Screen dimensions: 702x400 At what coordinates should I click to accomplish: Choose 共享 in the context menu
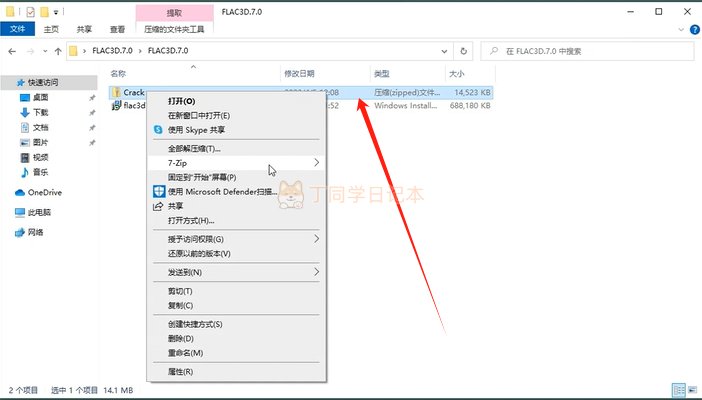click(236, 206)
